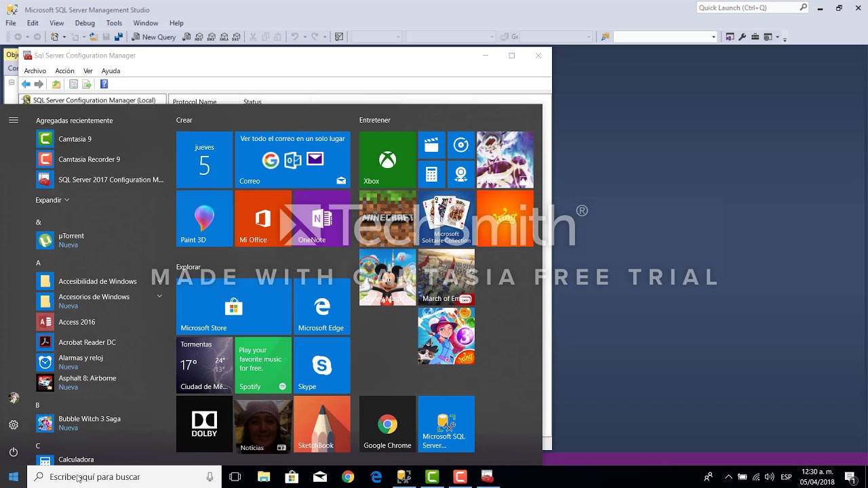Viewport: 868px width, 488px height.
Task: Launch Acrobat Reader DC
Action: tap(100, 342)
